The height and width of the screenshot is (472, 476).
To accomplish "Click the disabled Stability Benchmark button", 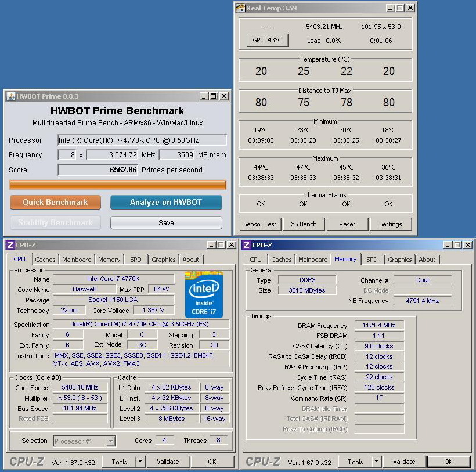I will (x=55, y=223).
